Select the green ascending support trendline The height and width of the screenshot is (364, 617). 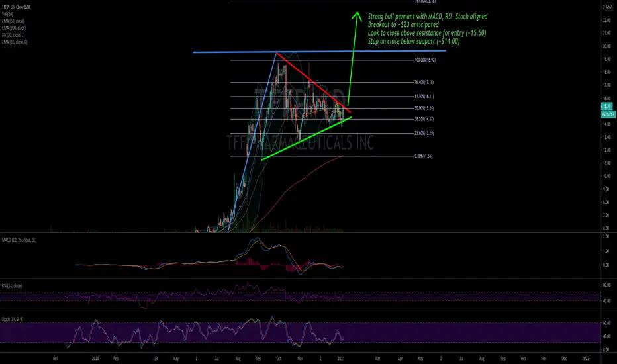click(x=307, y=138)
